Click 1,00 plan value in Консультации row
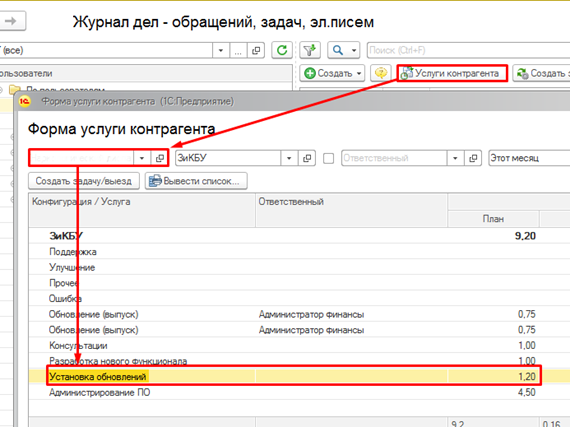Viewport: 570px width, 427px height. (527, 345)
